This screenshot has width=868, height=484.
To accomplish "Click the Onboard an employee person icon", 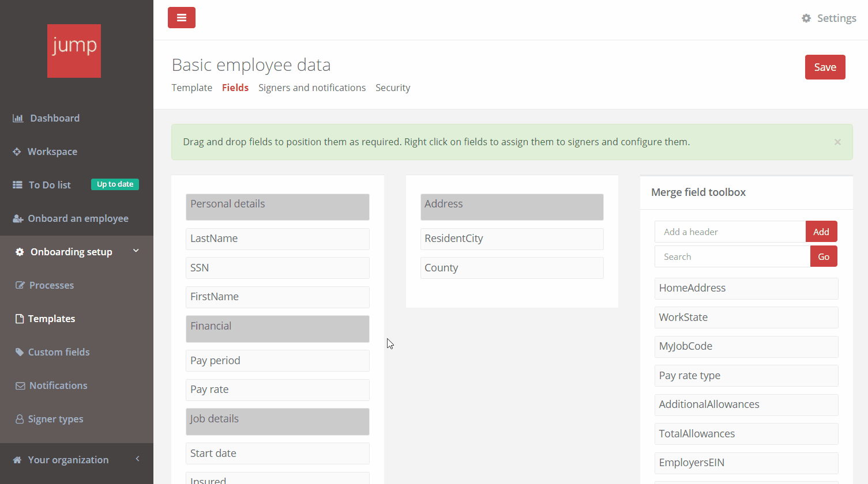I will pos(18,218).
